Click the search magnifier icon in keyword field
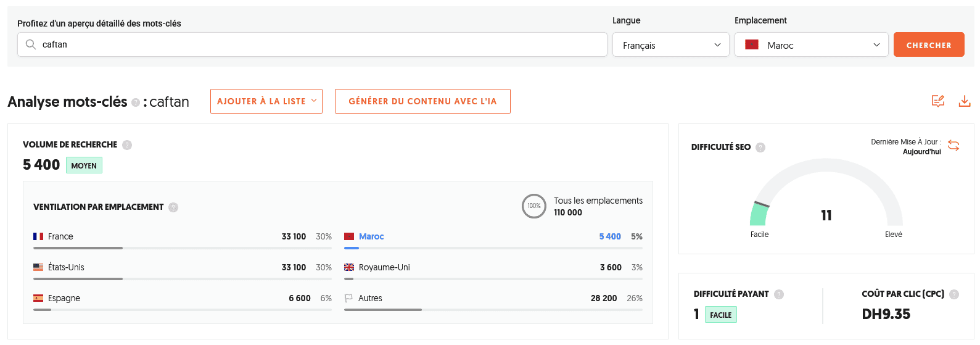 tap(30, 44)
